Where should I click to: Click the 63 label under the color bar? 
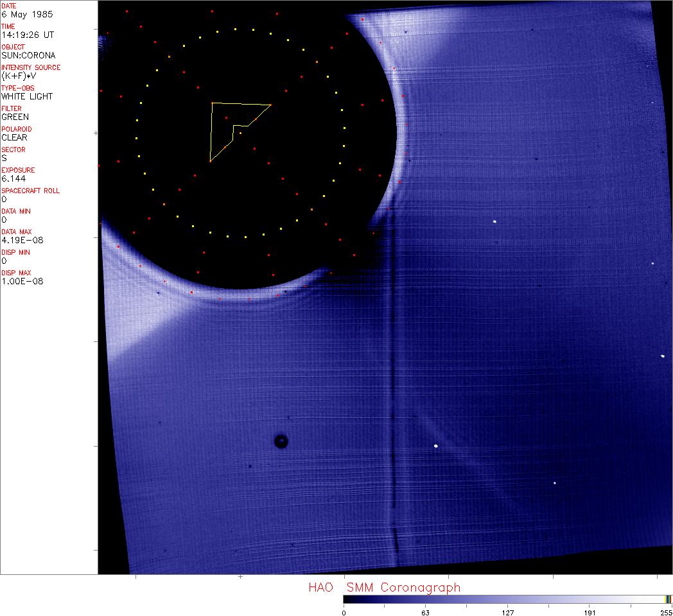click(x=425, y=612)
